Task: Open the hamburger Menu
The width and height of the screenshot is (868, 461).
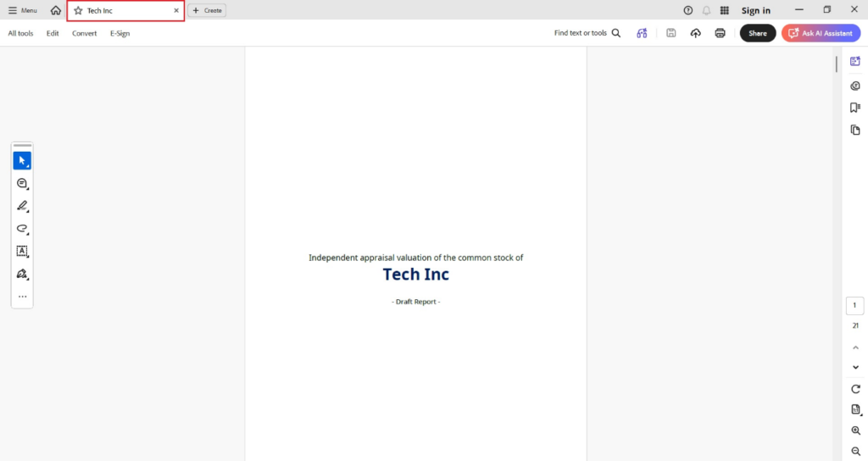Action: pos(22,10)
